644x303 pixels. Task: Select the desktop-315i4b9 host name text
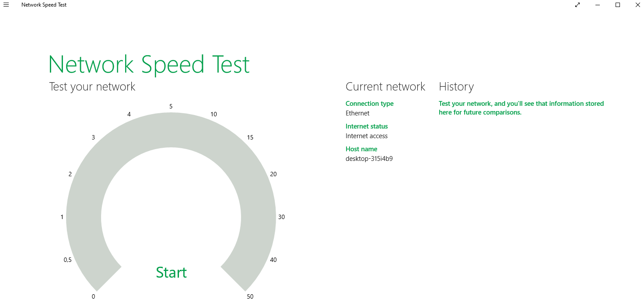369,159
